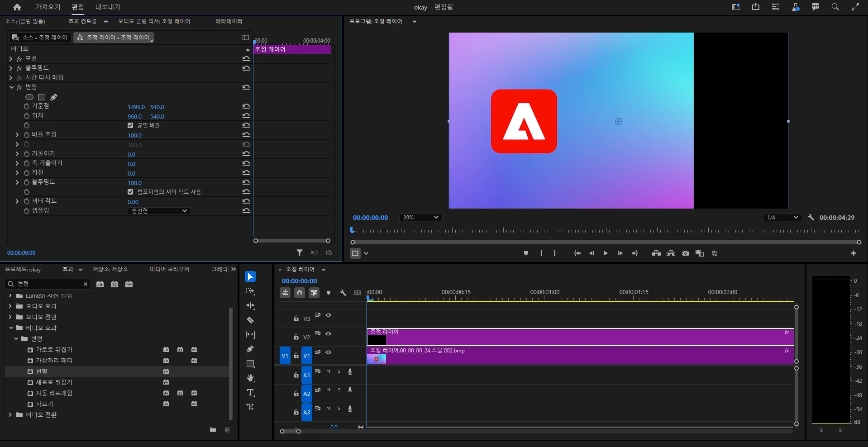
Task: Switch to the 가져오기 tab
Action: click(x=48, y=7)
